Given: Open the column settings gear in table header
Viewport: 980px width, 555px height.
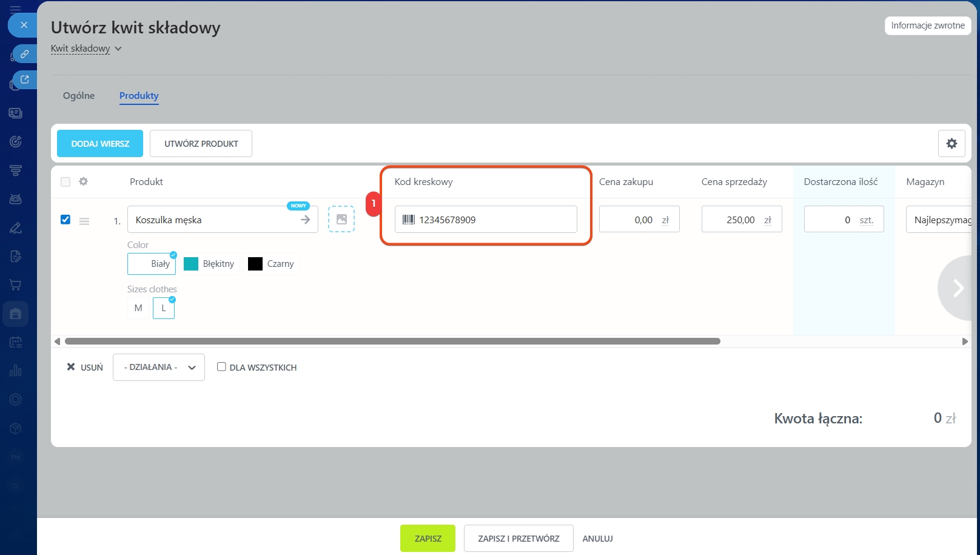Looking at the screenshot, I should coord(84,181).
